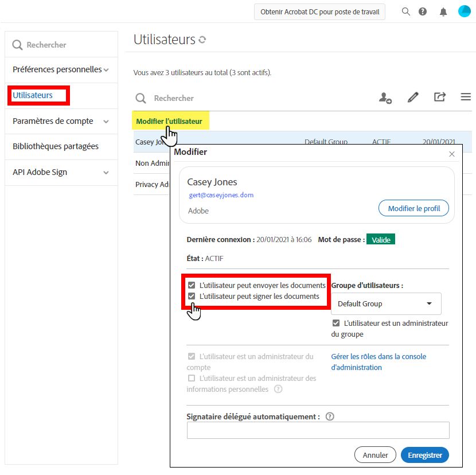Click the add user icon
476x475 pixels.
click(x=385, y=98)
